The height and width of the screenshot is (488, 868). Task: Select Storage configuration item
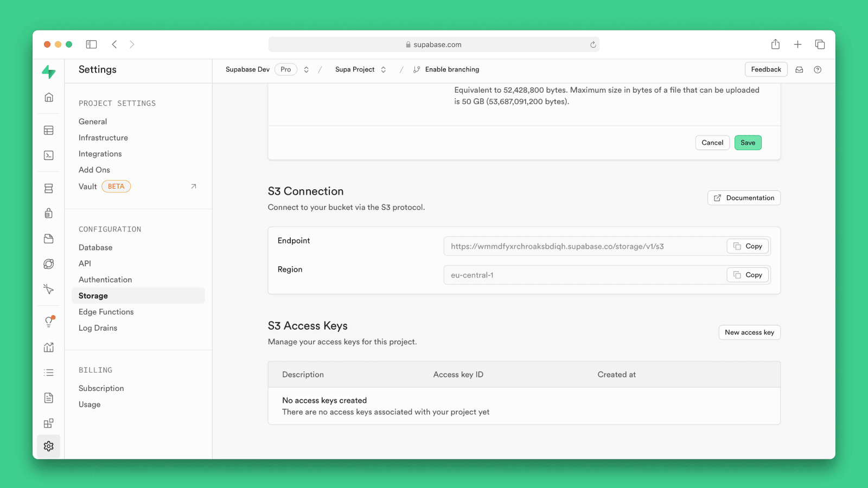138,296
